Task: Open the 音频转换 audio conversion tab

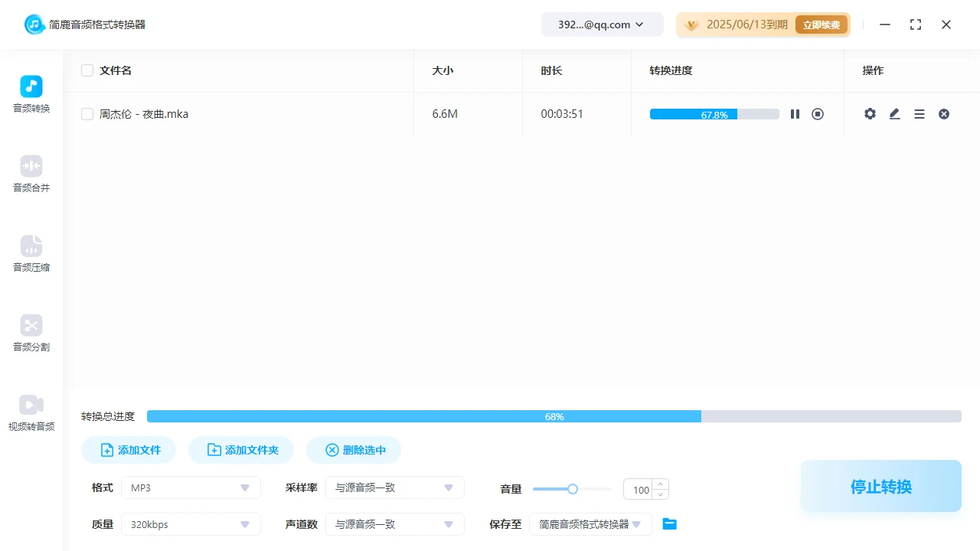Action: [x=31, y=95]
